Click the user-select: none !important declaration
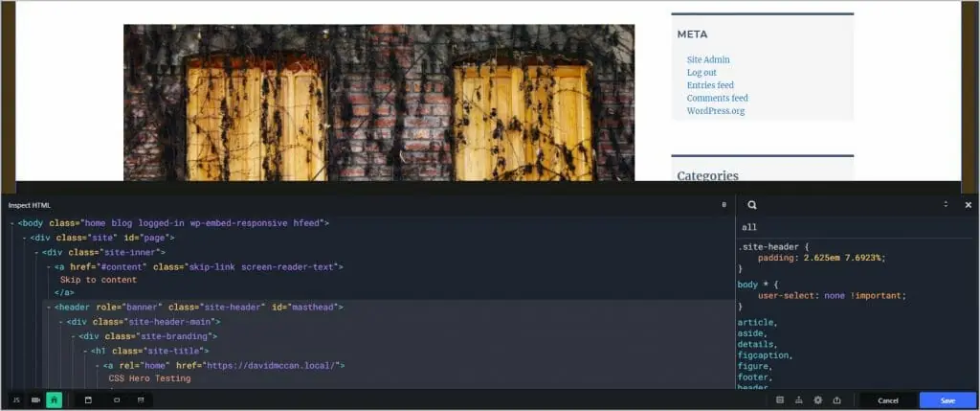This screenshot has height=411, width=980. 832,296
